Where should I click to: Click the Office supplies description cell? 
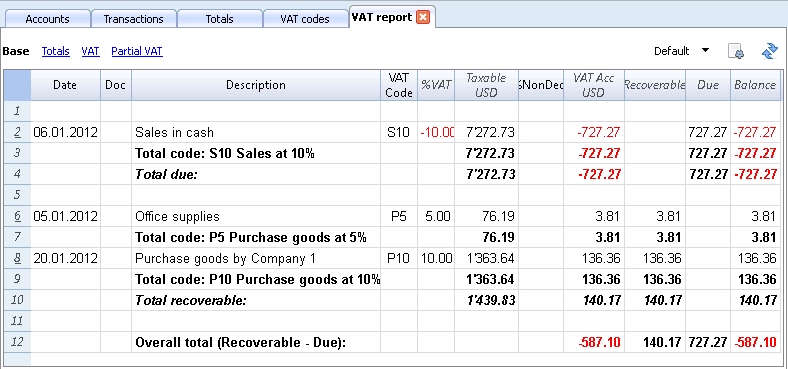pyautogui.click(x=256, y=216)
